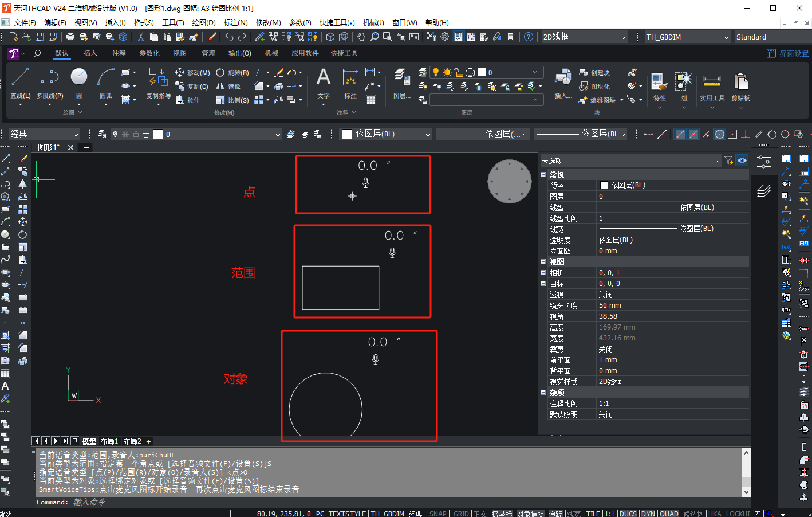The height and width of the screenshot is (517, 812).
Task: Click the Command input field
Action: 389,502
